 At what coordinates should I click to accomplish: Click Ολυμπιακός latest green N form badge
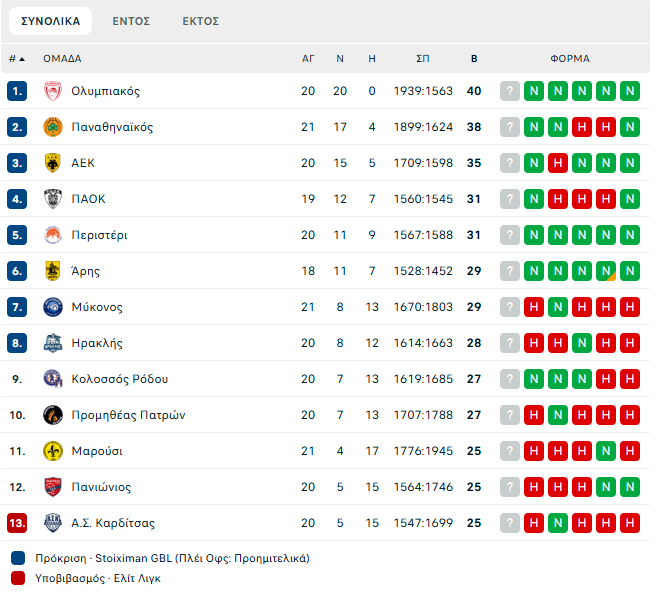630,91
